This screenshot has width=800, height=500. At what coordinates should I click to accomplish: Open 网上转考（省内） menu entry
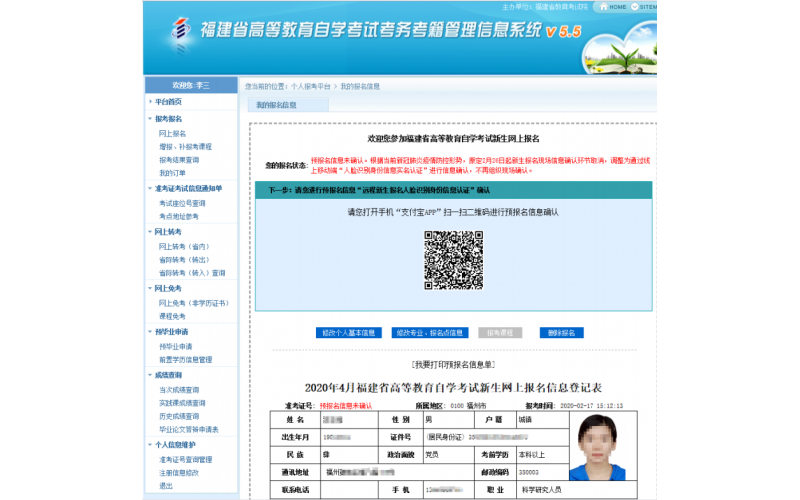[184, 246]
